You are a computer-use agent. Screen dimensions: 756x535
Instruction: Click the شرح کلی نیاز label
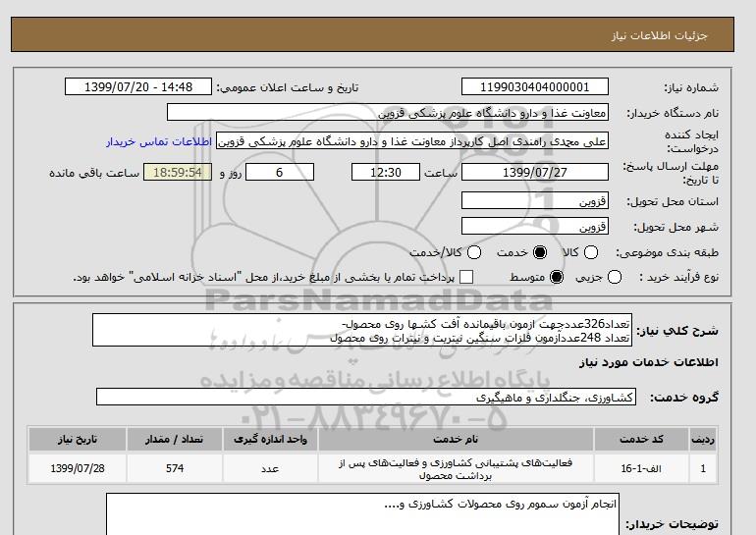pyautogui.click(x=677, y=331)
